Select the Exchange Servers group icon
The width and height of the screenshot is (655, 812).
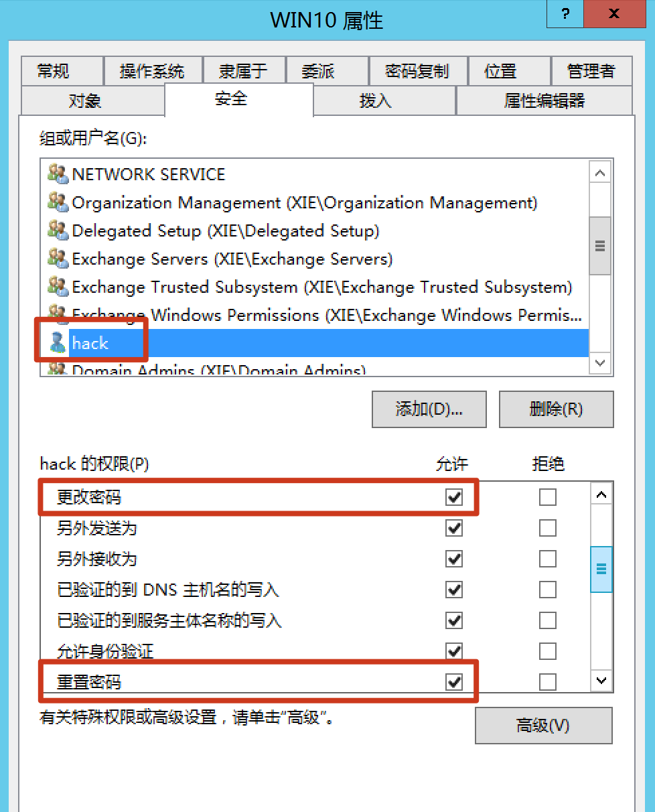click(x=58, y=259)
